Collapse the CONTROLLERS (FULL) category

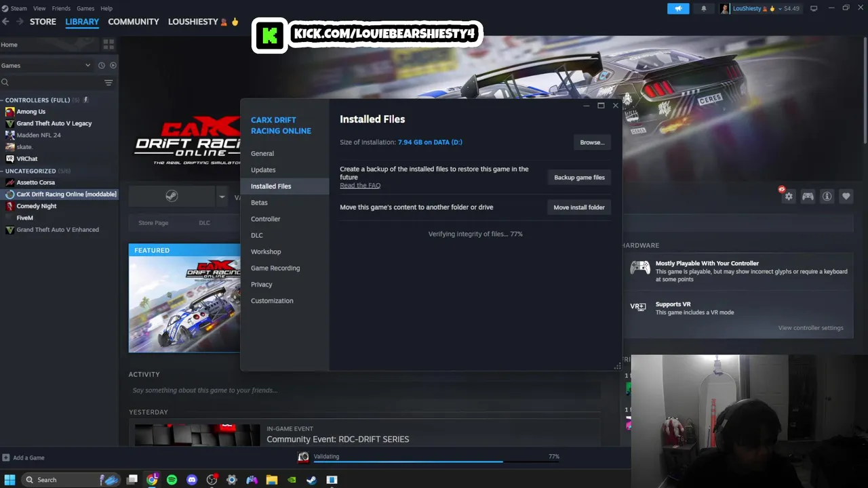[2, 100]
